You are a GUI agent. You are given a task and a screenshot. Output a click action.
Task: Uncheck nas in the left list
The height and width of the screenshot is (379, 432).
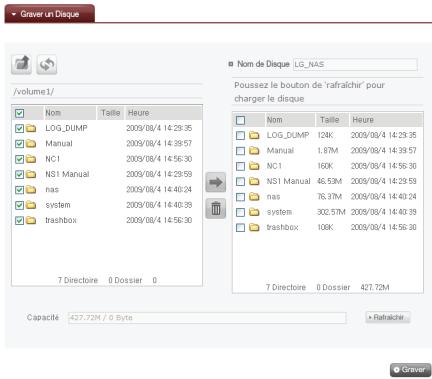click(19, 190)
